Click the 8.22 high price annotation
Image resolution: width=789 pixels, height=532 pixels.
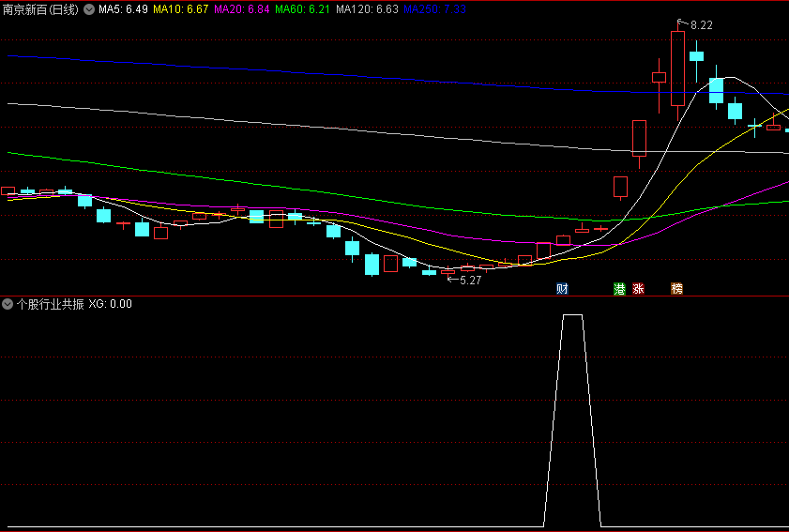point(702,25)
